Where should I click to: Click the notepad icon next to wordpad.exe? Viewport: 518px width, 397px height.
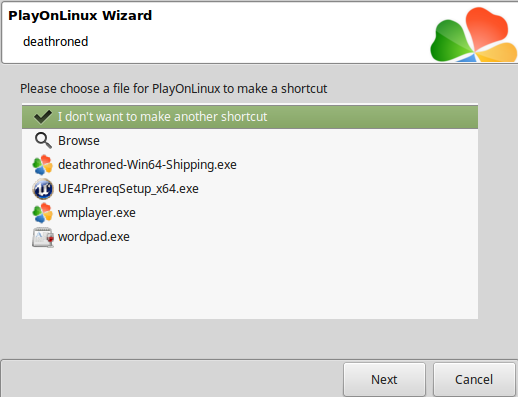point(43,237)
